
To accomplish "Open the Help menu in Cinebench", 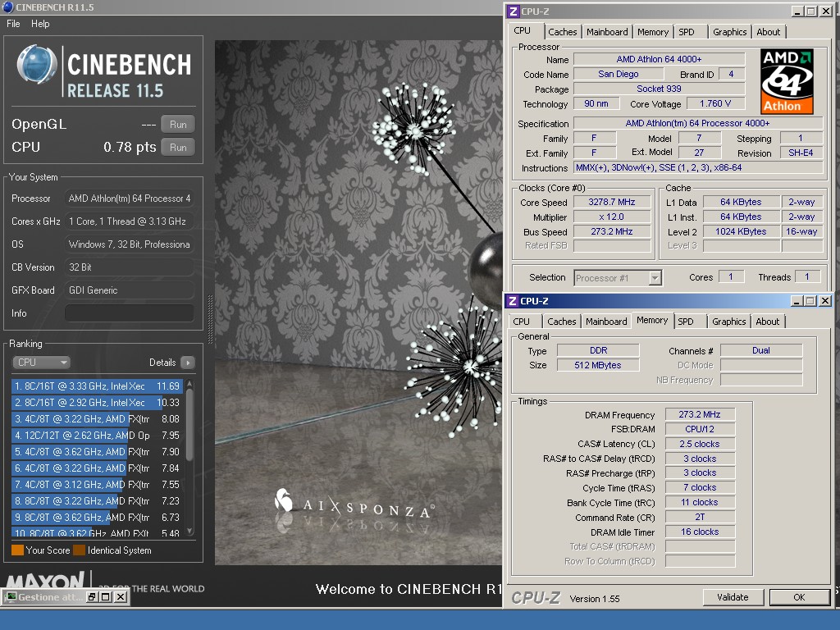I will click(x=40, y=24).
